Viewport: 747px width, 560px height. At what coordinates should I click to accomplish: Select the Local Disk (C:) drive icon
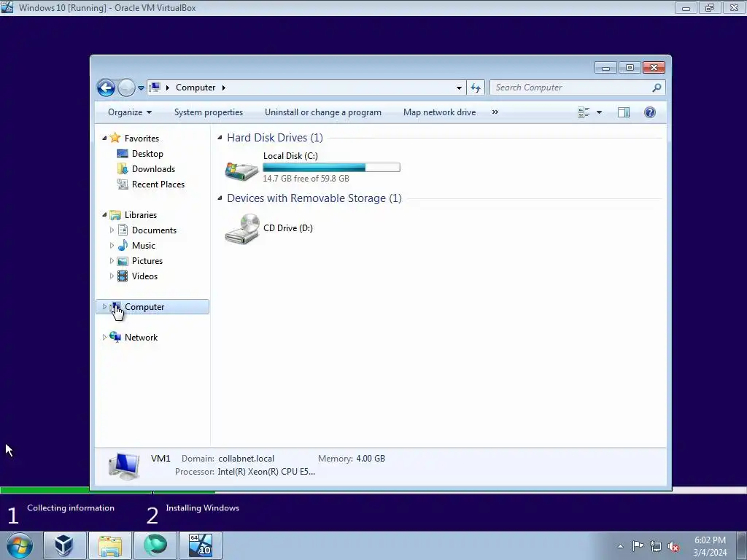pos(241,170)
